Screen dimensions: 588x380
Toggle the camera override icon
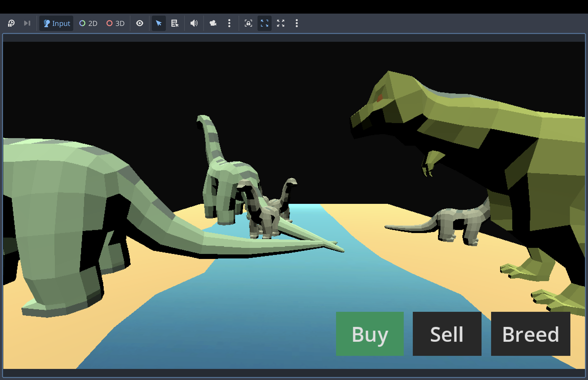(x=213, y=23)
